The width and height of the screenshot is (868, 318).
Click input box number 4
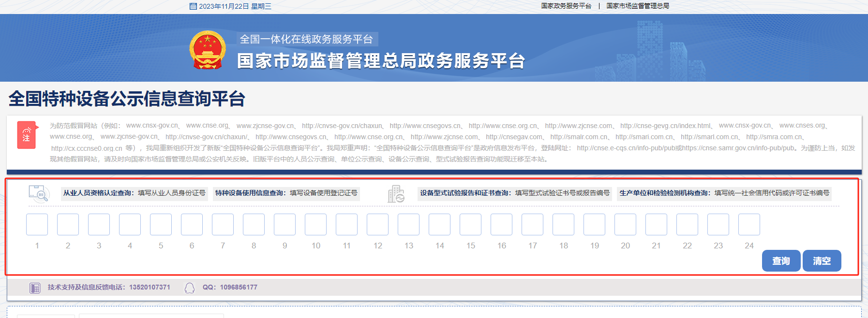130,225
